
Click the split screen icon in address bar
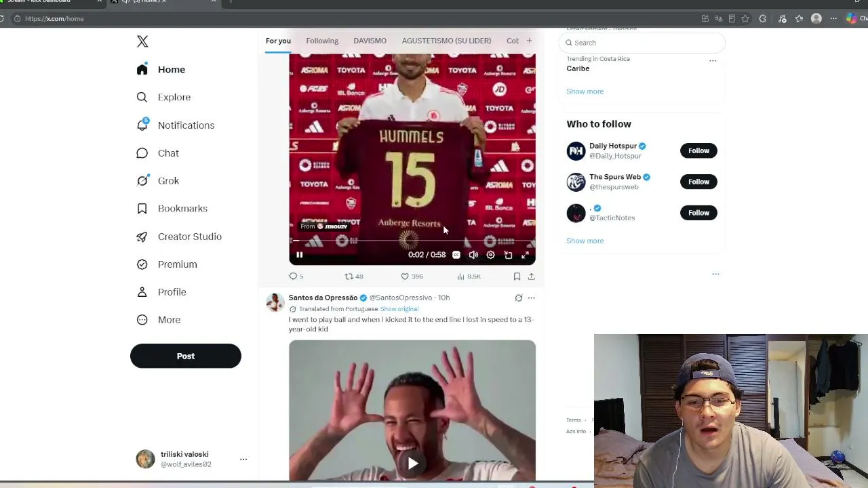pos(705,18)
